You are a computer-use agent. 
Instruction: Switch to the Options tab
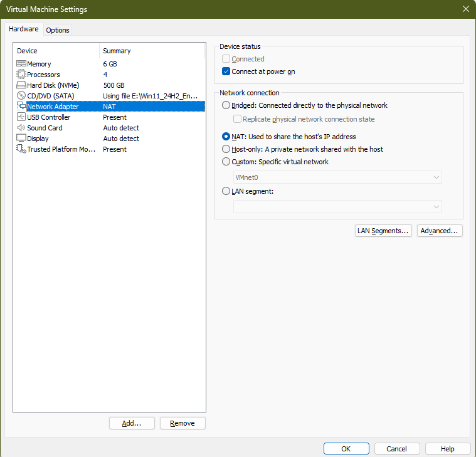click(58, 30)
